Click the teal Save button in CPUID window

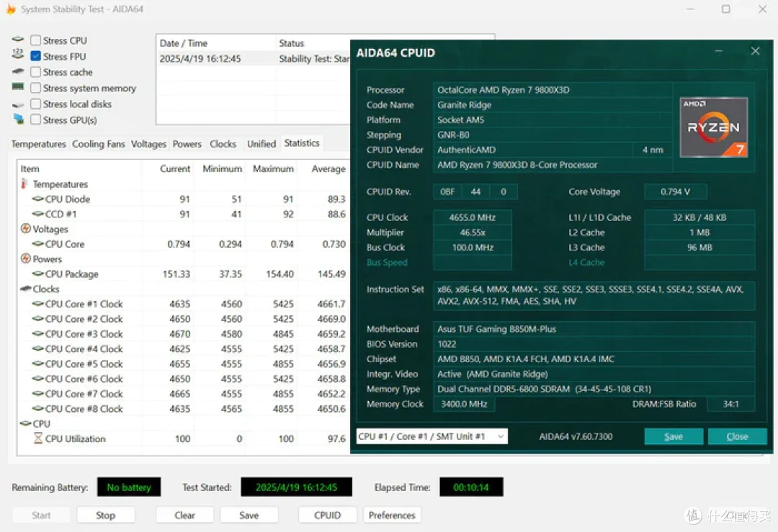coord(674,436)
